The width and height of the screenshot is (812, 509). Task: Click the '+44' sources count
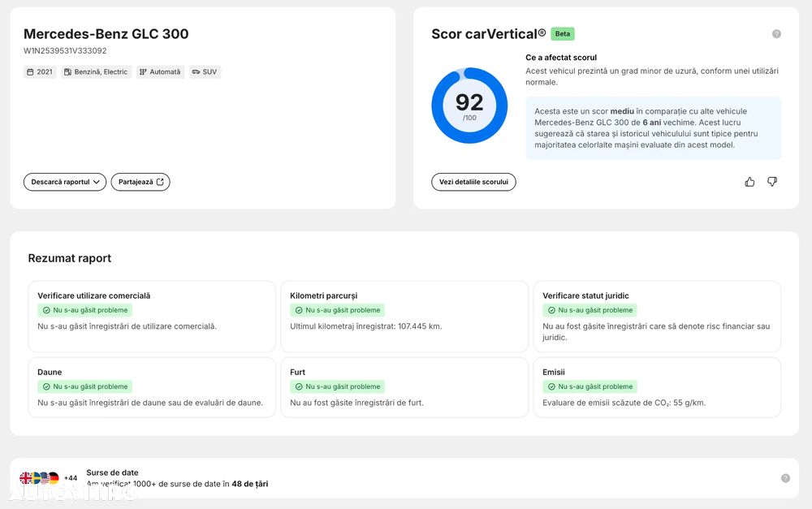click(x=71, y=478)
